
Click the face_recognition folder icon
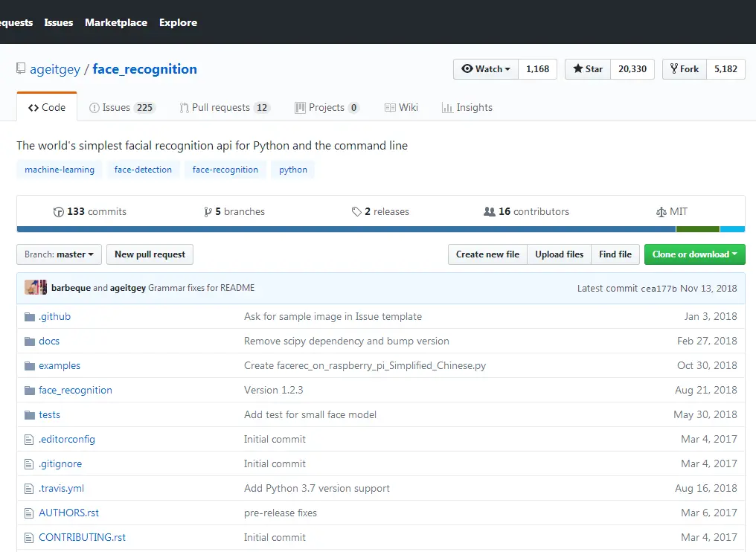(30, 391)
